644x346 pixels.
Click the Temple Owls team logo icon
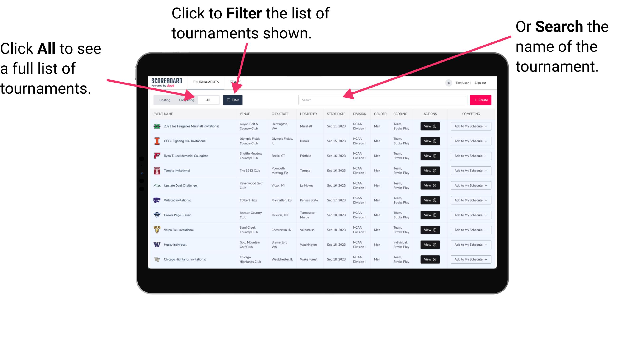156,171
